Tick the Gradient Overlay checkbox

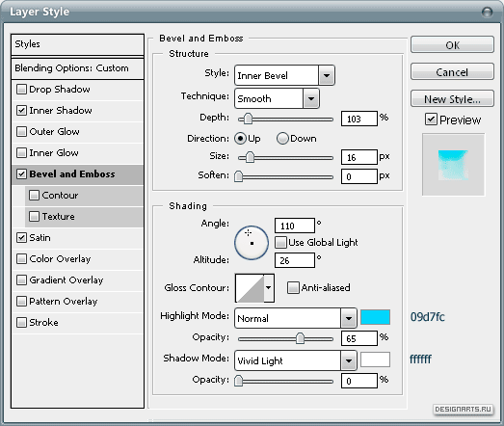point(21,280)
